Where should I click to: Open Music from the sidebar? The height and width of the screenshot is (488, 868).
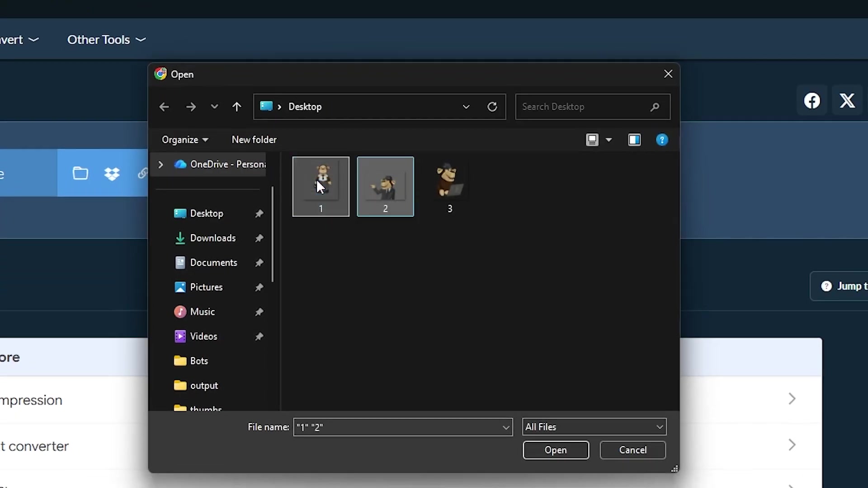(194, 312)
